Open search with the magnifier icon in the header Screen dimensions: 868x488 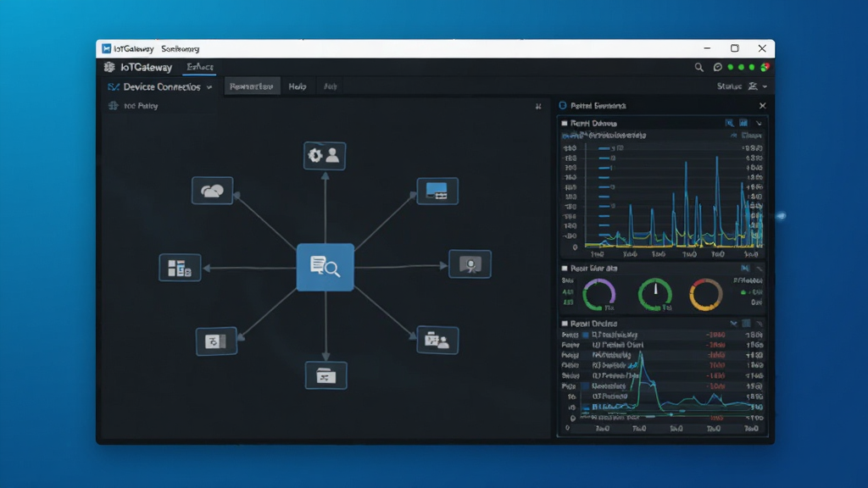point(699,67)
